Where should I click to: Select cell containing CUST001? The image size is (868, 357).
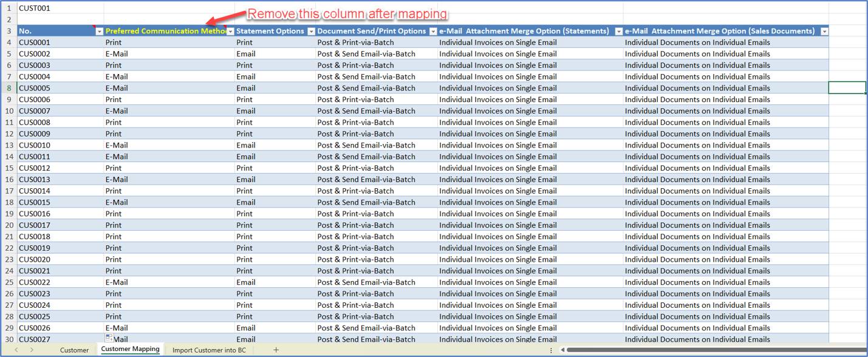pos(60,8)
